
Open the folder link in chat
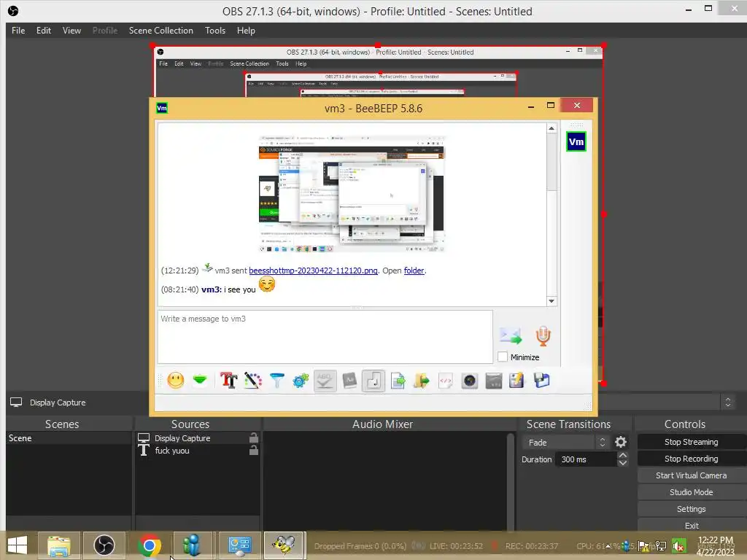point(414,271)
